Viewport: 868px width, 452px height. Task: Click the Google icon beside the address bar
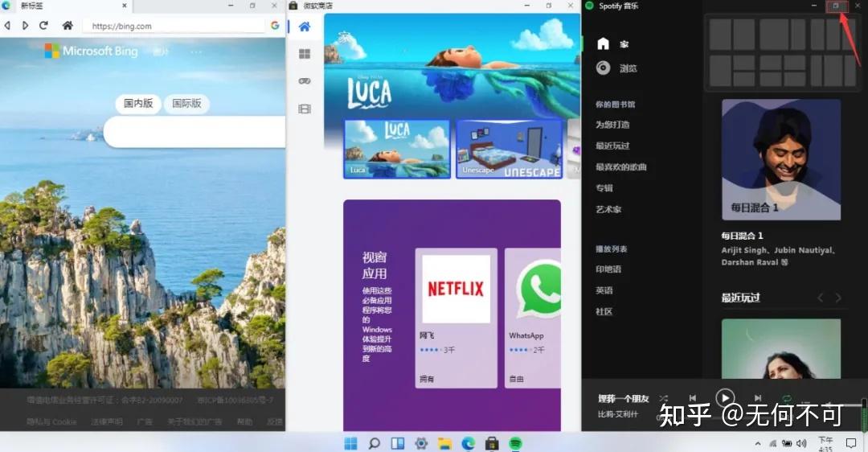275,26
